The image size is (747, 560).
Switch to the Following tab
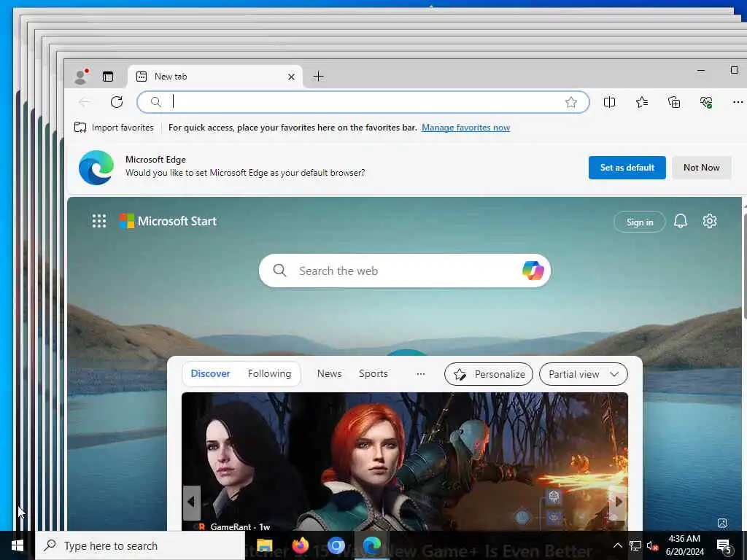pyautogui.click(x=269, y=374)
